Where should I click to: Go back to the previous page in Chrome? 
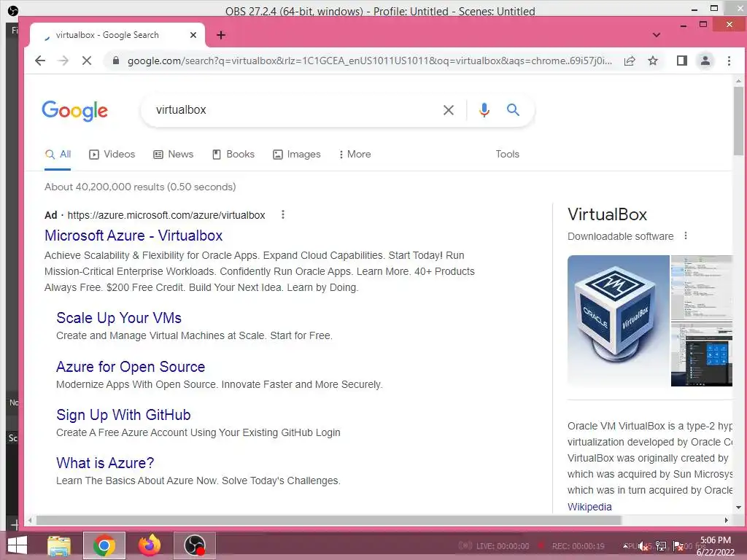(40, 61)
